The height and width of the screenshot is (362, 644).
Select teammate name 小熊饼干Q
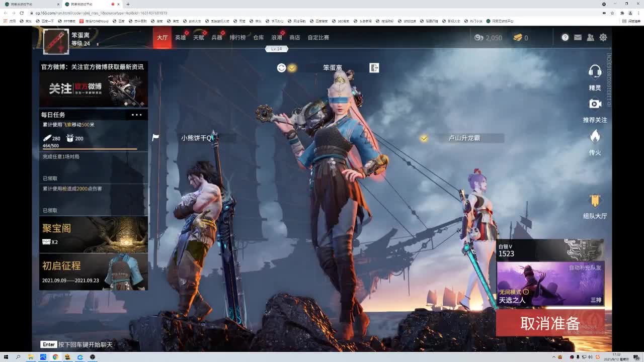coord(197,138)
